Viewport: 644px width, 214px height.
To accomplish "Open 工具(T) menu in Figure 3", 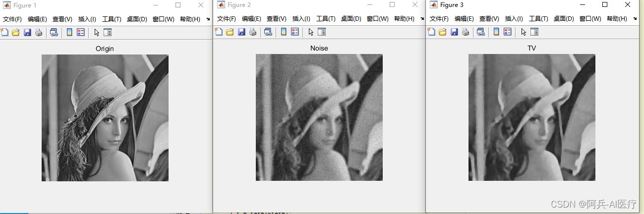I will 538,19.
